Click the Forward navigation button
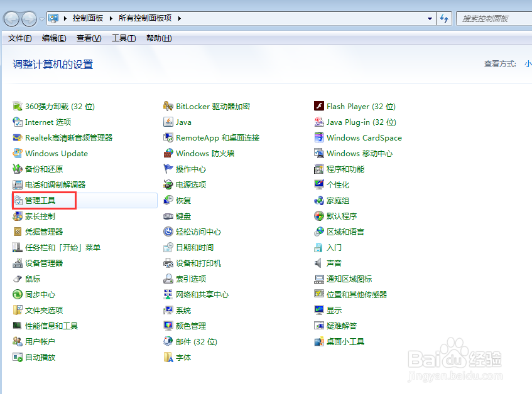 tap(29, 19)
